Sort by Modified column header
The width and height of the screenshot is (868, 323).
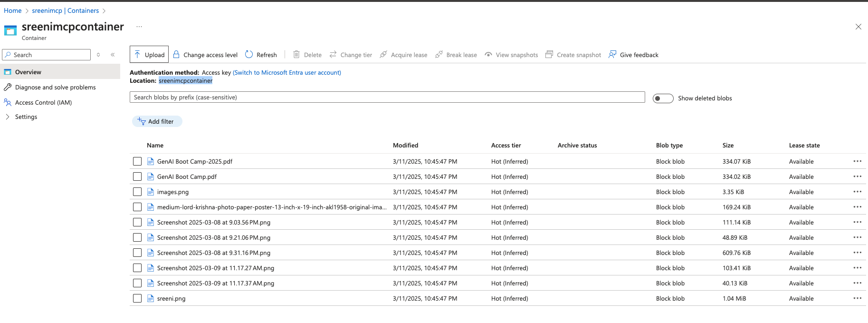coord(405,145)
